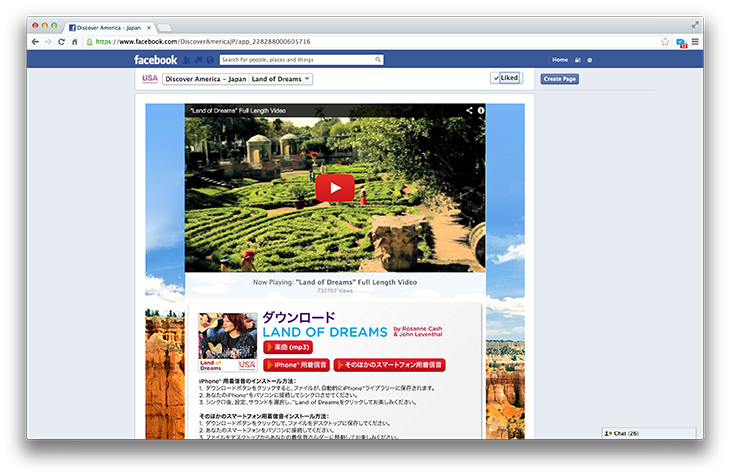Go to Facebook Home
This screenshot has height=476, width=730.
coord(560,60)
